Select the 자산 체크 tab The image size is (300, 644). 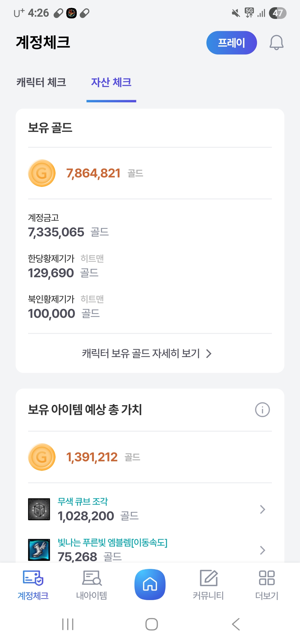[111, 82]
